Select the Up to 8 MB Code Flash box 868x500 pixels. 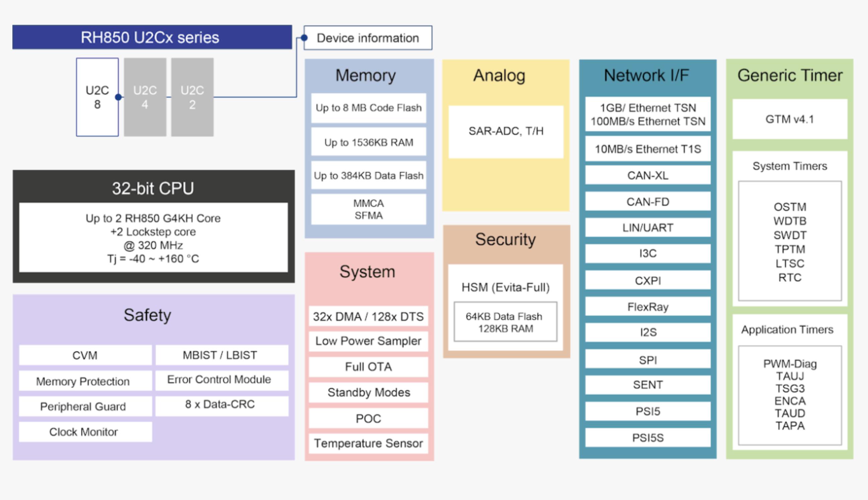point(368,108)
